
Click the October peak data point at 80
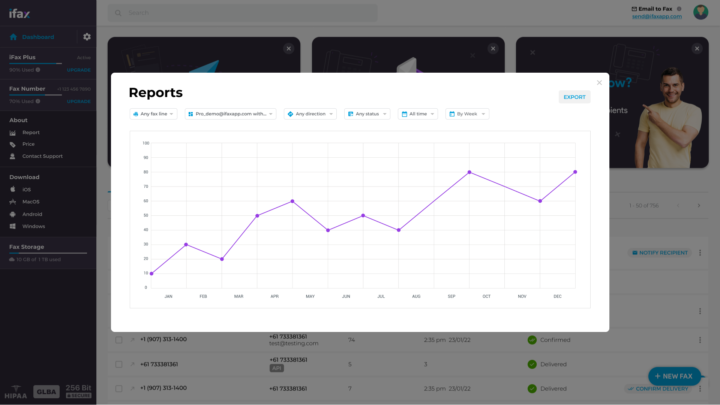pos(469,172)
